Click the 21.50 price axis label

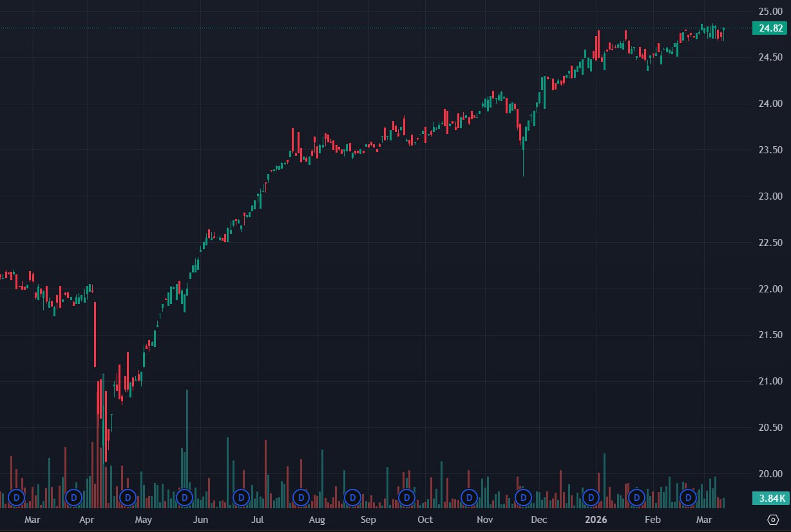coord(770,335)
